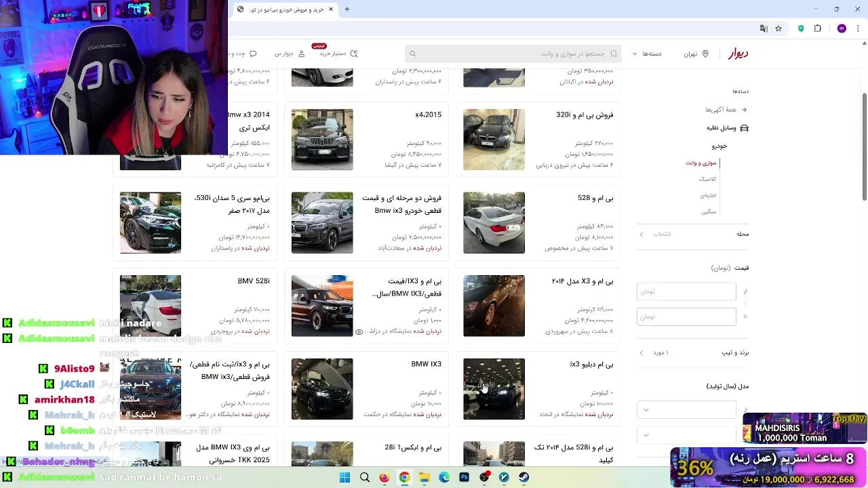Click the white بی ام و 528 thumbnail
This screenshot has height=488, width=868.
click(494, 223)
